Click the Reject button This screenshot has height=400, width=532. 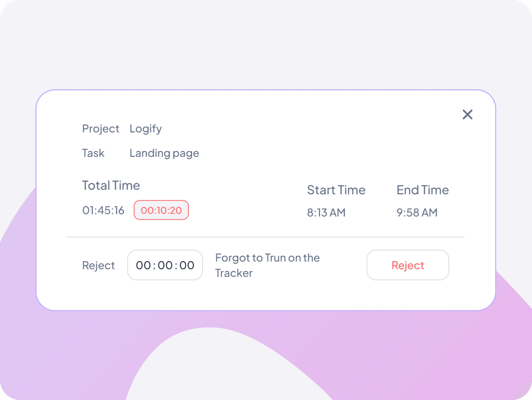tap(407, 265)
